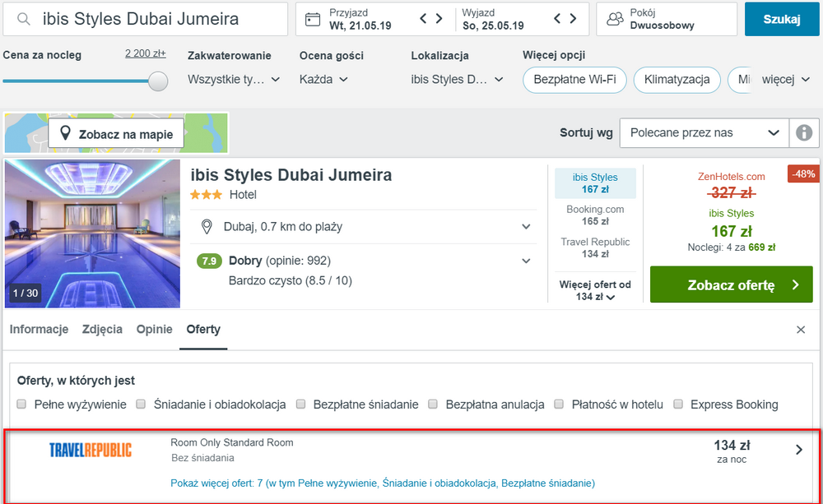Expand Dubaj location details chevron
Image resolution: width=823 pixels, height=504 pixels.
pyautogui.click(x=526, y=227)
